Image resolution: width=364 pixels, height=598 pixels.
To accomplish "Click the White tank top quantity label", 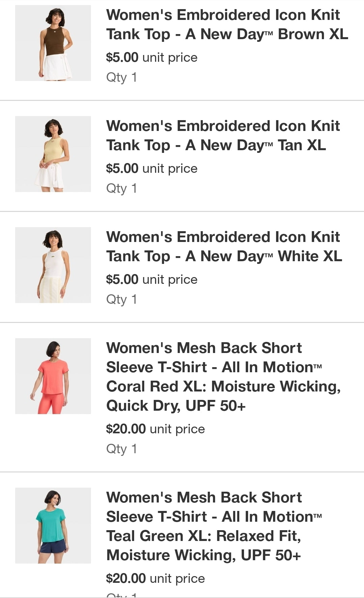I will (x=121, y=299).
